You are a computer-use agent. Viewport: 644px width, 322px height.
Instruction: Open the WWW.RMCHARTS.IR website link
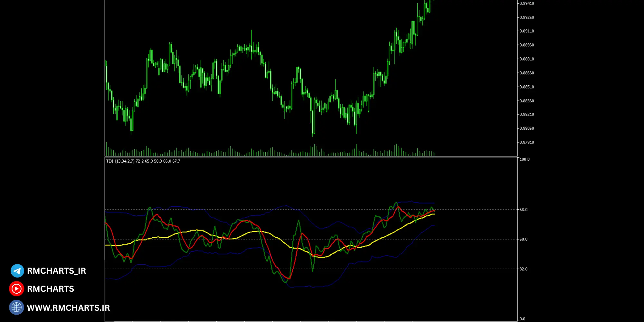click(x=68, y=308)
